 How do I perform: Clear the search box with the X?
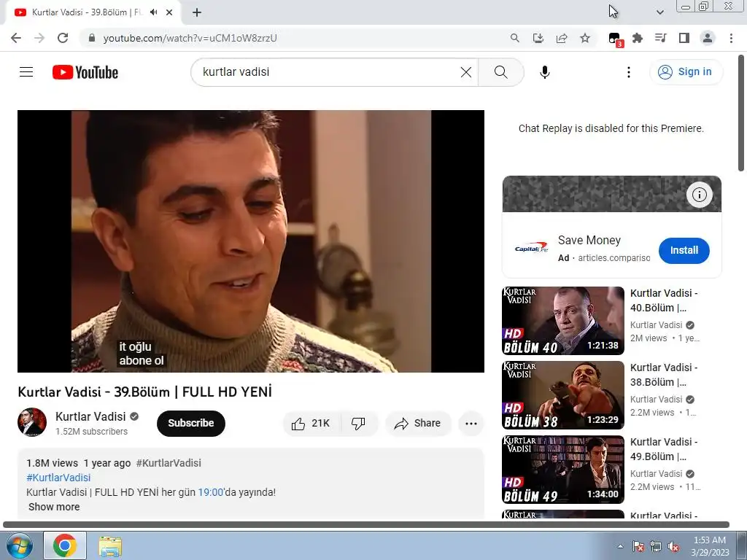(466, 72)
